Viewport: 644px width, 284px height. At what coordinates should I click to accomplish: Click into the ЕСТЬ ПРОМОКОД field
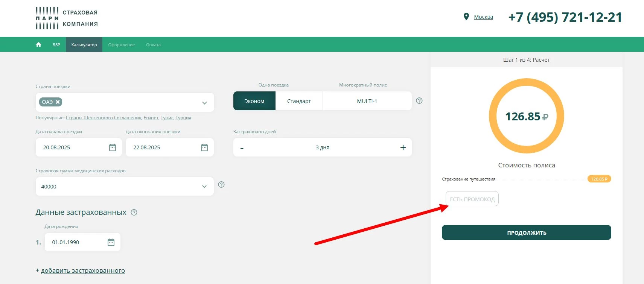472,199
